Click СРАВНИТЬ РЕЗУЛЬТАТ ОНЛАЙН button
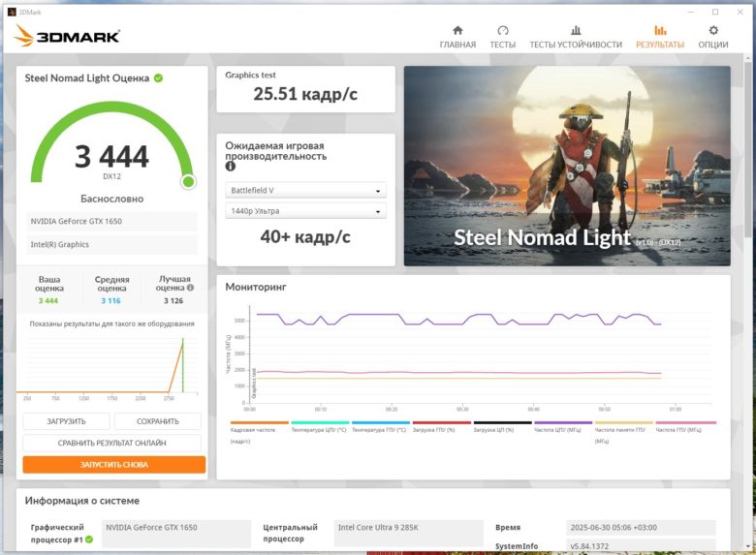This screenshot has height=555, width=756. coord(111,443)
